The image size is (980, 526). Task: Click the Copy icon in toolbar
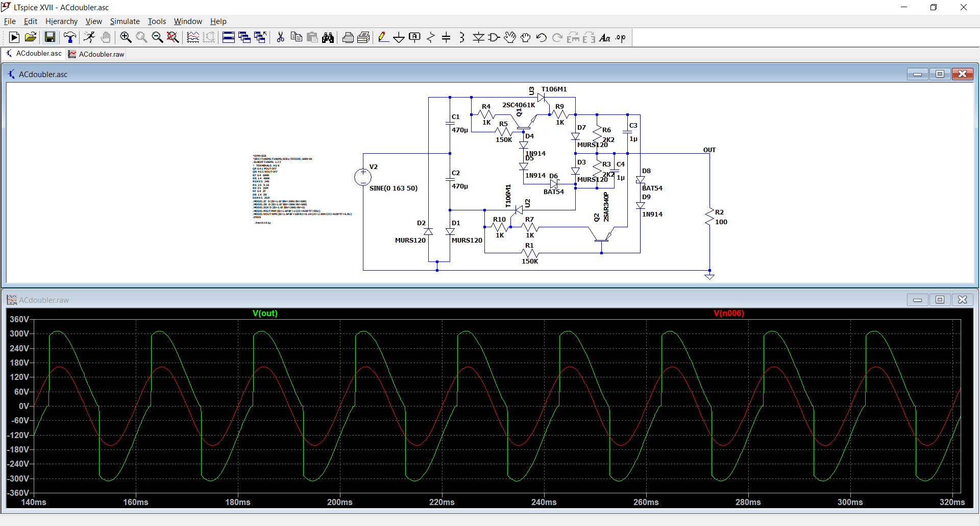(296, 37)
